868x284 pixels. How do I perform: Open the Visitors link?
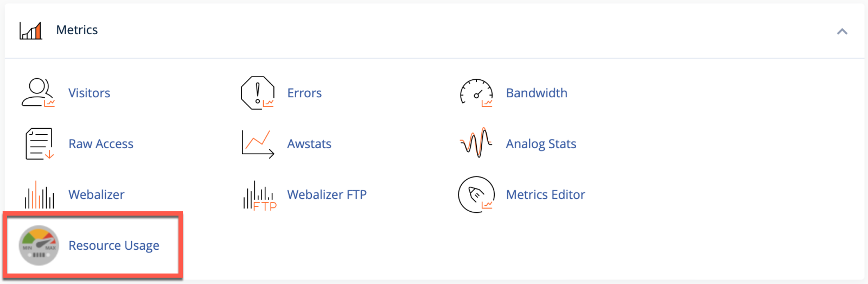(89, 93)
